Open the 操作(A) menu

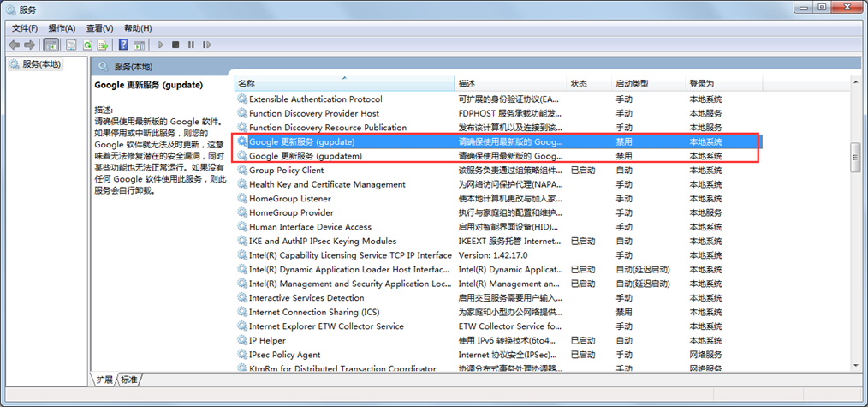click(62, 28)
